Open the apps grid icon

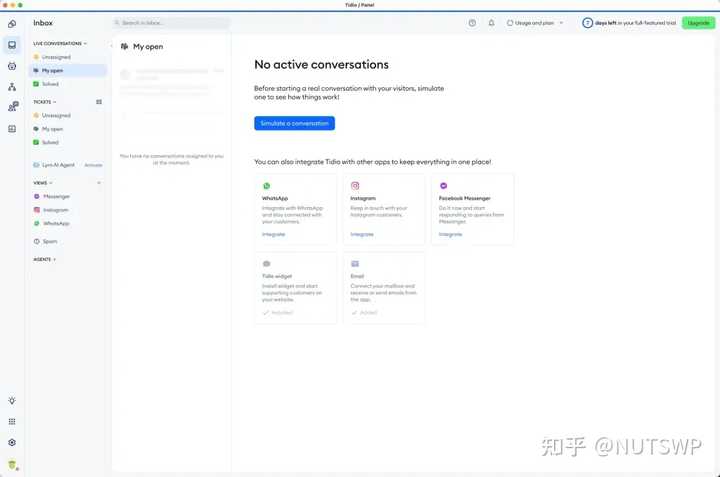pyautogui.click(x=12, y=422)
